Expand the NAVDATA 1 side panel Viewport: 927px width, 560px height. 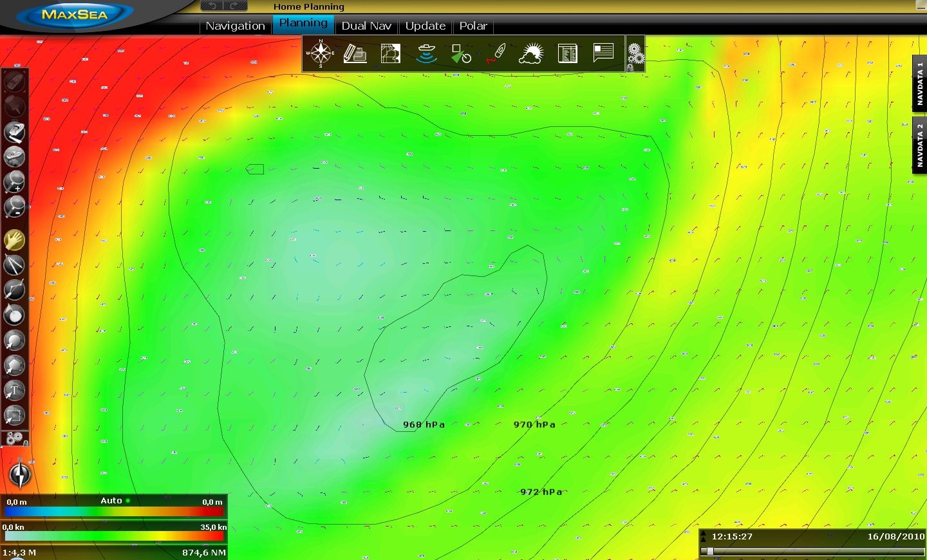[x=920, y=84]
